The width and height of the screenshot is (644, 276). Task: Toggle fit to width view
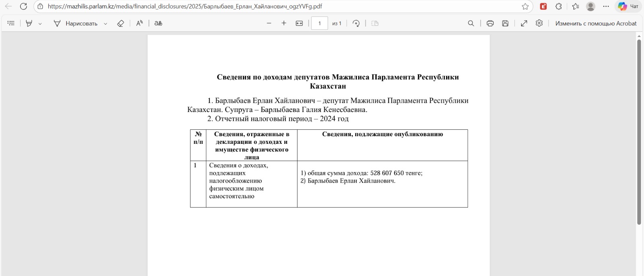pos(299,23)
